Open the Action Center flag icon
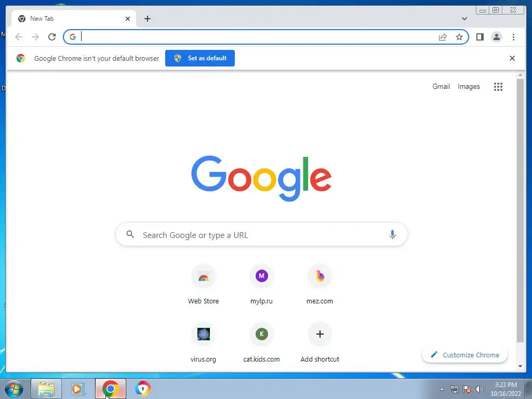This screenshot has width=532, height=399. tap(467, 389)
